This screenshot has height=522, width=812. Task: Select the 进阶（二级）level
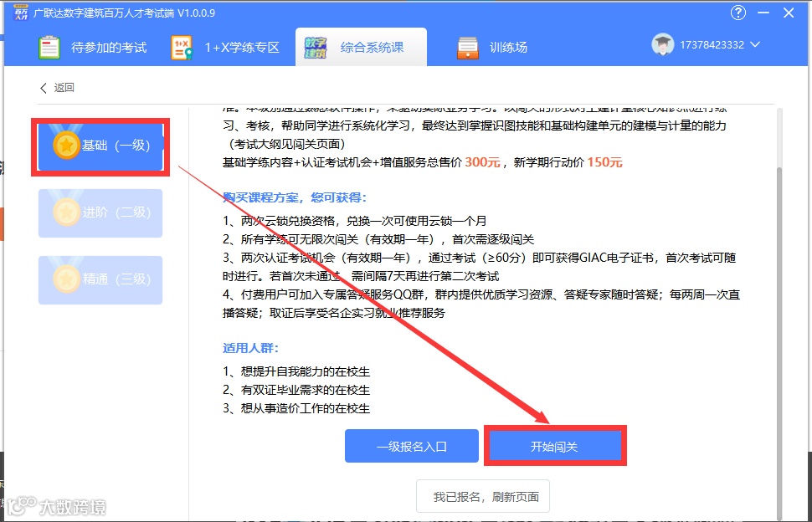coord(100,213)
